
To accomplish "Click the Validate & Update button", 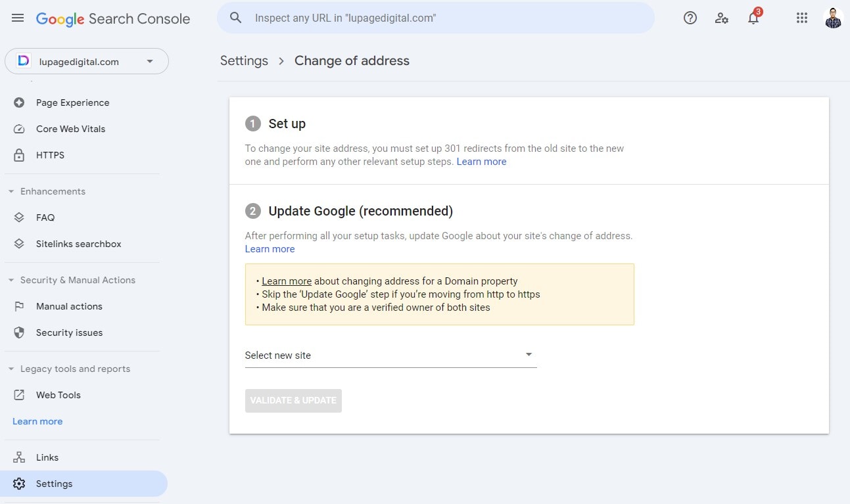I will [293, 400].
